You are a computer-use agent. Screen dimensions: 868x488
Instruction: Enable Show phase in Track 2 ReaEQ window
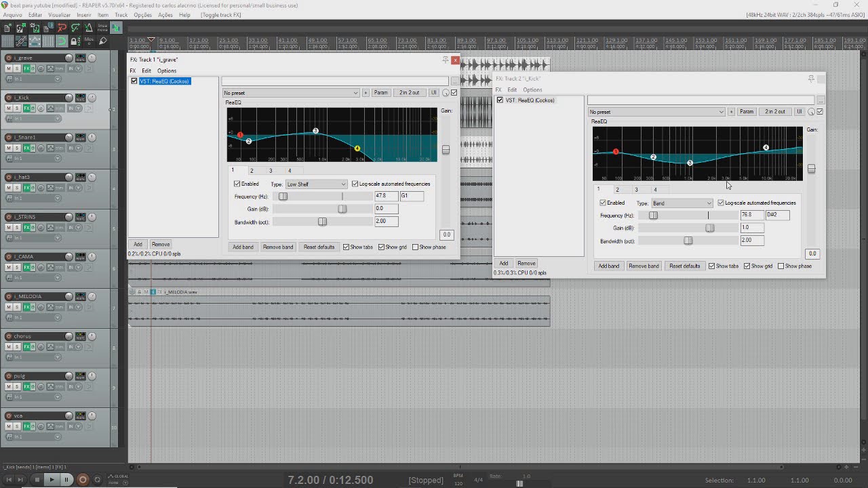point(781,266)
